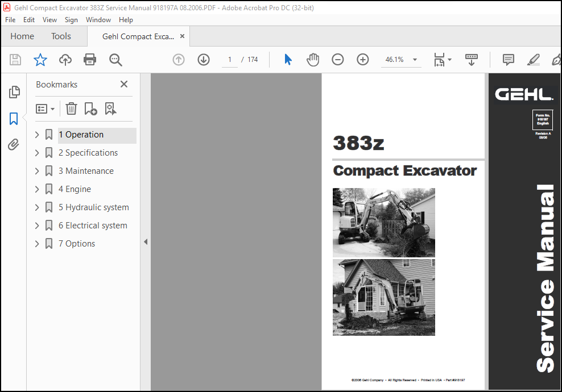Screen dimensions: 562x392
Task: Switch to the Home tab
Action: pos(22,36)
